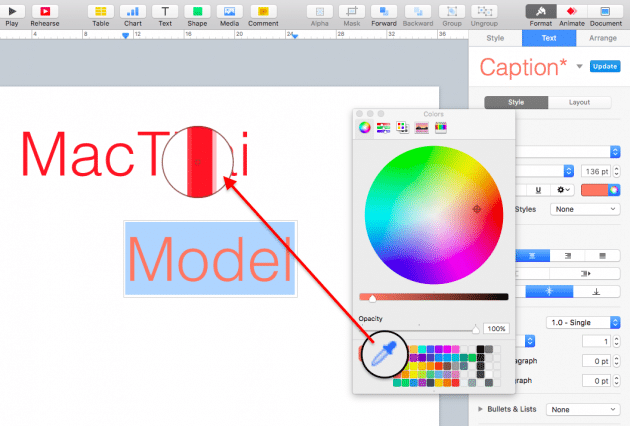
Task: Click the line spacing value field
Action: click(x=596, y=342)
